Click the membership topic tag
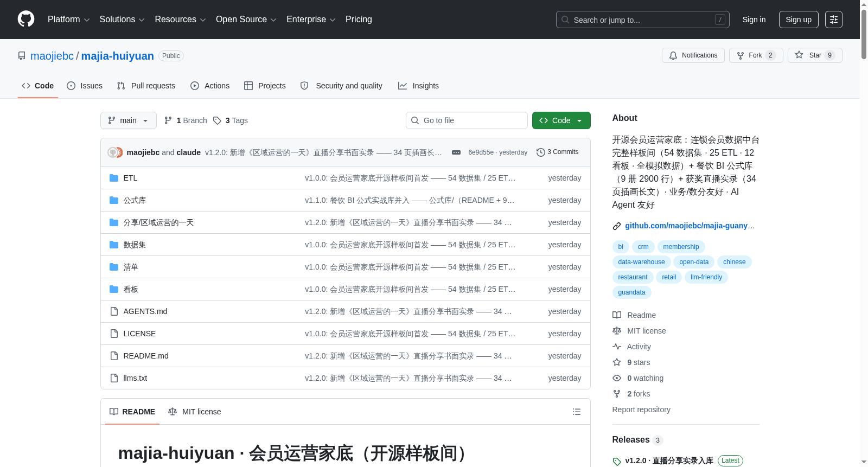The width and height of the screenshot is (868, 467). click(x=681, y=247)
